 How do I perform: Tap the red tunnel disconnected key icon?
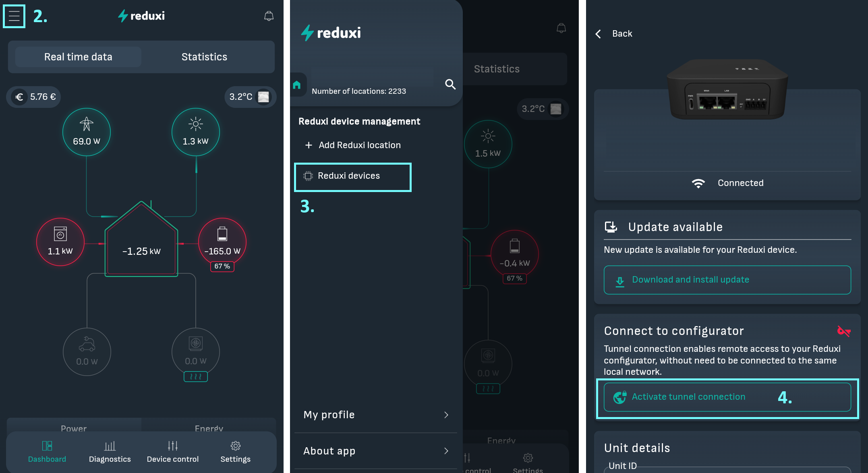coord(843,331)
